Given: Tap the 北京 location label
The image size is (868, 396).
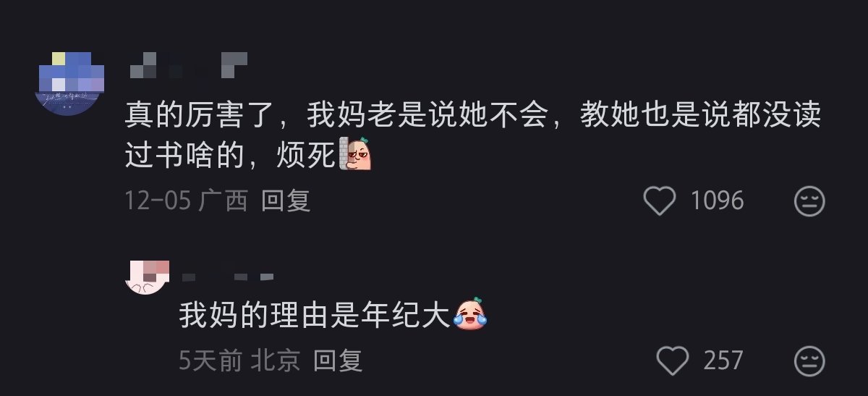Looking at the screenshot, I should [276, 360].
